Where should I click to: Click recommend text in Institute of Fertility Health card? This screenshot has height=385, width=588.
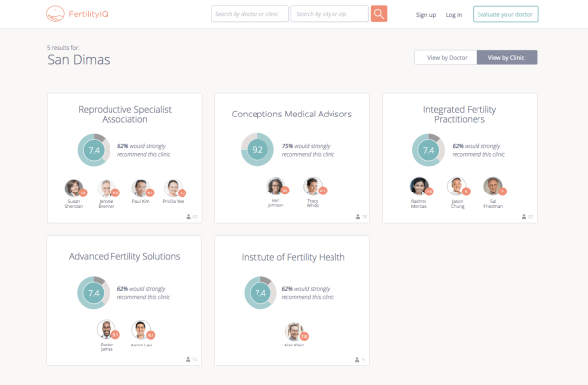pos(308,292)
